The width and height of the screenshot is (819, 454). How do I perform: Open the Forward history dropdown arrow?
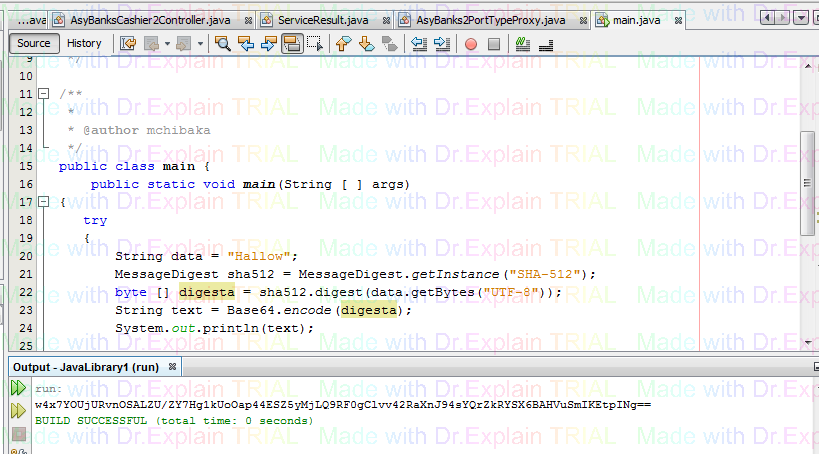[x=200, y=44]
